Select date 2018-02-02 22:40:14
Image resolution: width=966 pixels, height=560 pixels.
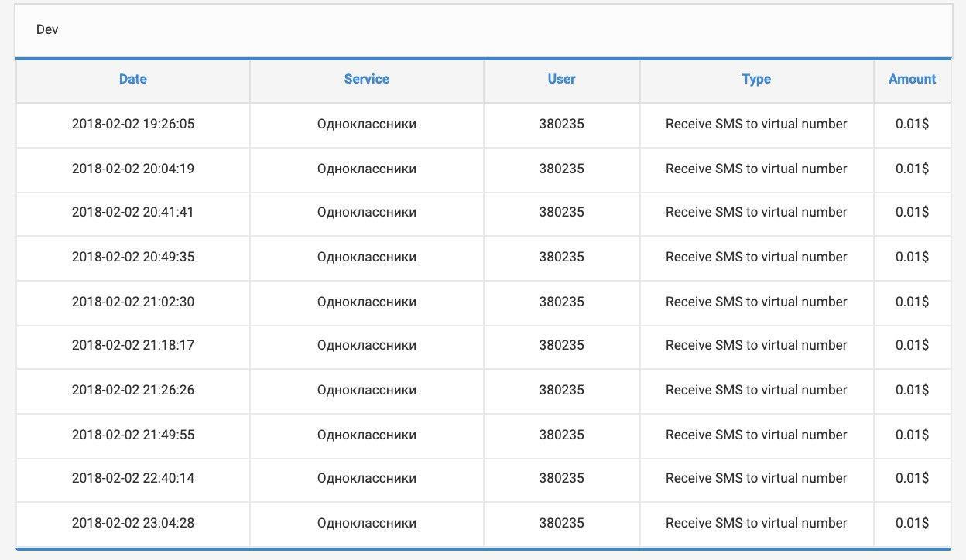tap(133, 478)
